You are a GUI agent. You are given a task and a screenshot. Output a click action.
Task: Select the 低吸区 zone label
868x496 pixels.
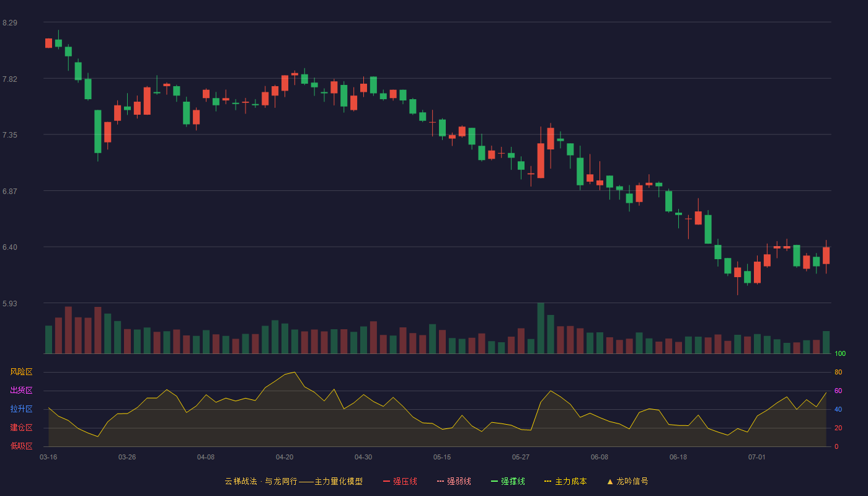21,446
